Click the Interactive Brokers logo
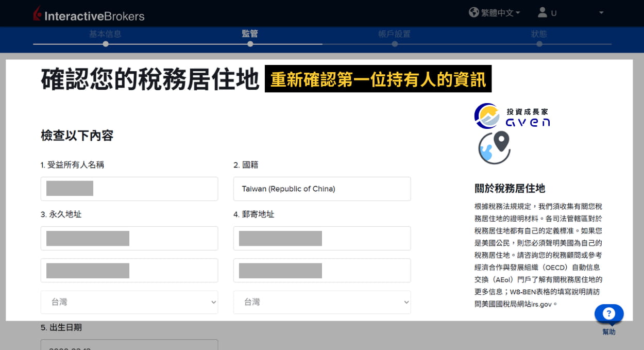This screenshot has width=644, height=350. [x=88, y=14]
